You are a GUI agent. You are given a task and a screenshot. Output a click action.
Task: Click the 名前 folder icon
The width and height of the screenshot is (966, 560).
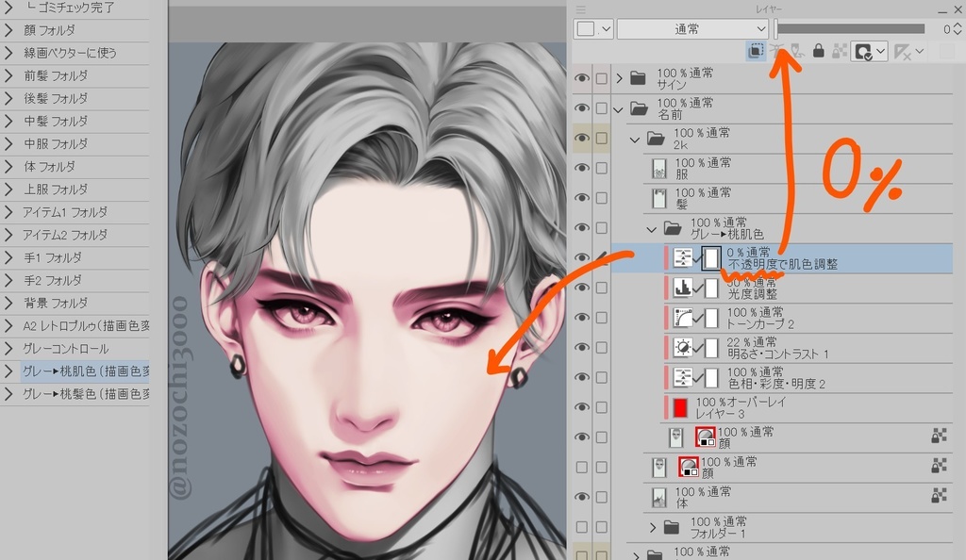pos(639,108)
